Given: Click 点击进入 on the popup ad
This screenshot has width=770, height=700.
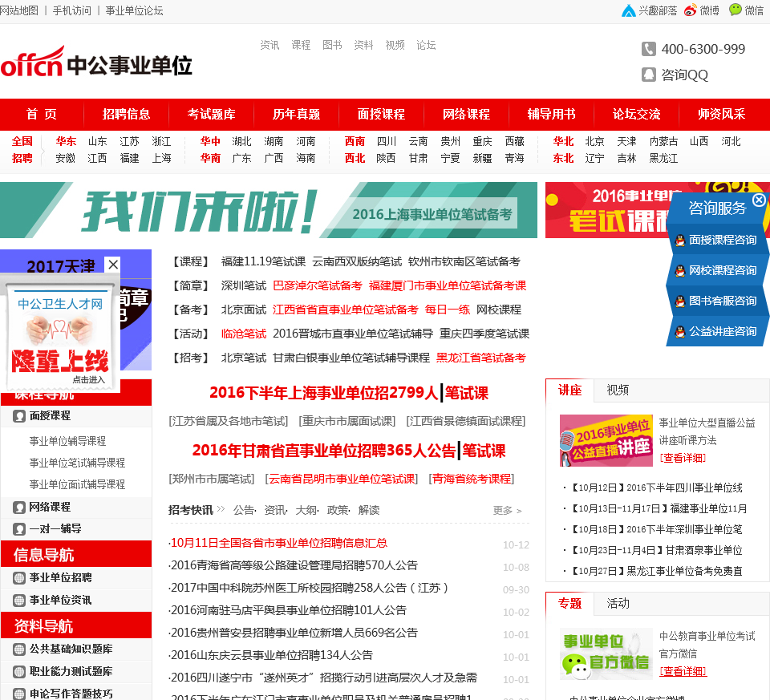Looking at the screenshot, I should point(89,379).
